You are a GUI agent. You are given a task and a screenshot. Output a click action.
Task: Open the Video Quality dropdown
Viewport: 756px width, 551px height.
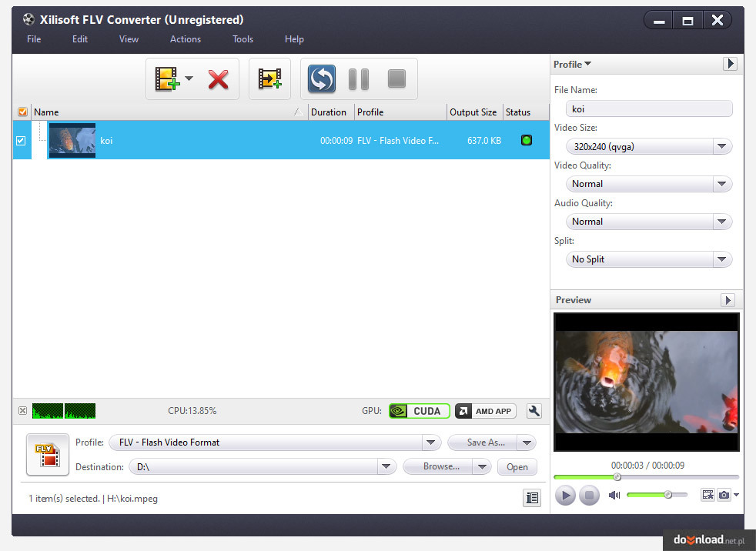[649, 184]
